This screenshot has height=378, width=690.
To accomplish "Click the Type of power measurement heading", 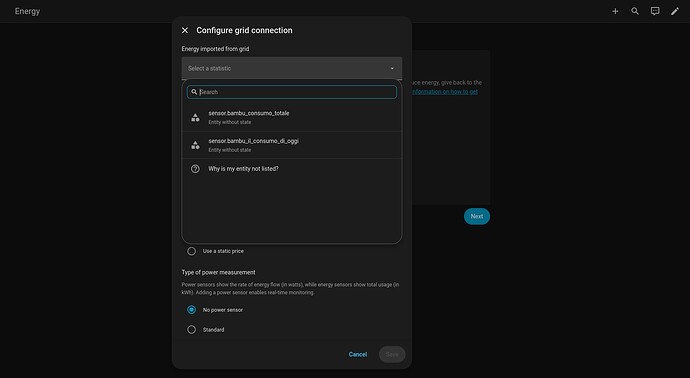I will (x=218, y=272).
